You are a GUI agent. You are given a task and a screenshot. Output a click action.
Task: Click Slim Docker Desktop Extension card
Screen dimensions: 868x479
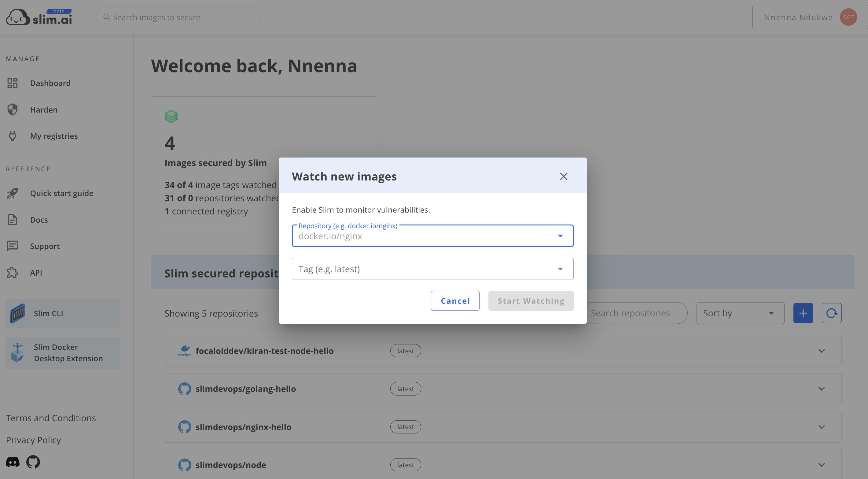coord(63,352)
